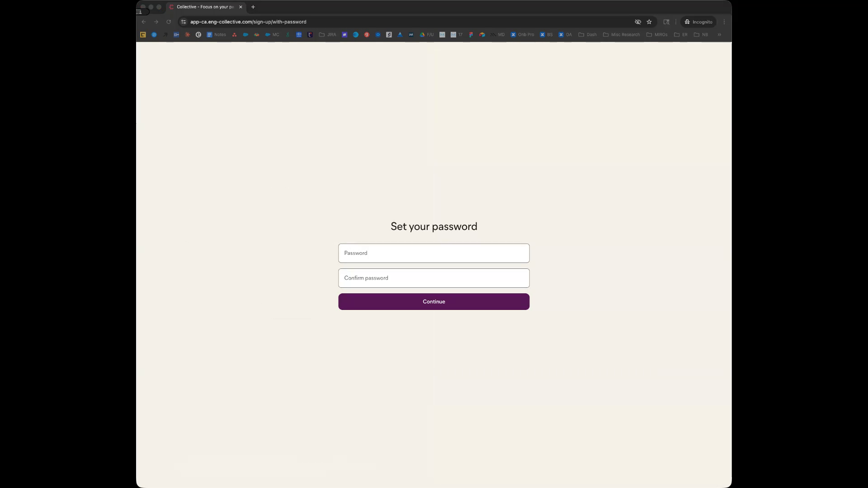Open the JIRA bookmarks folder
The height and width of the screenshot is (488, 868).
coord(328,34)
